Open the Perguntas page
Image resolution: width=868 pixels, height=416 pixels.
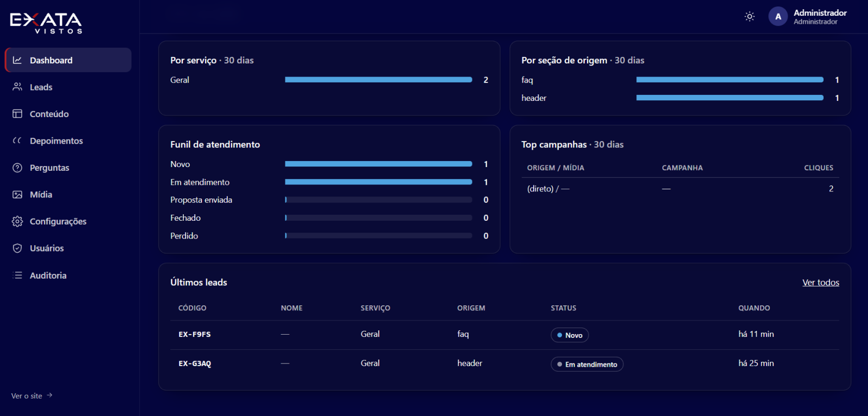(68, 168)
